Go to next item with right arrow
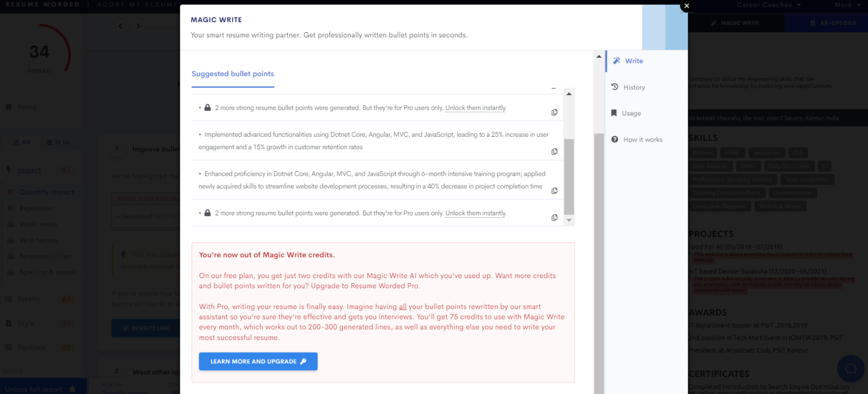The width and height of the screenshot is (868, 394). coord(137,26)
